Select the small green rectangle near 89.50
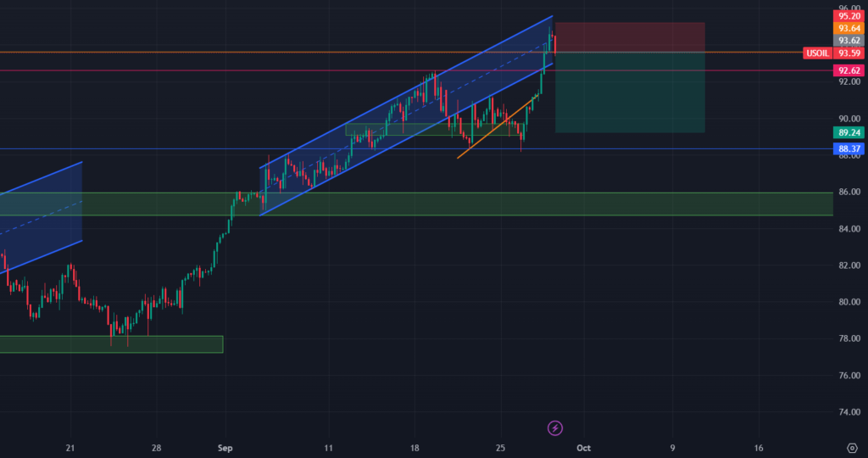The height and width of the screenshot is (458, 868). (434, 130)
